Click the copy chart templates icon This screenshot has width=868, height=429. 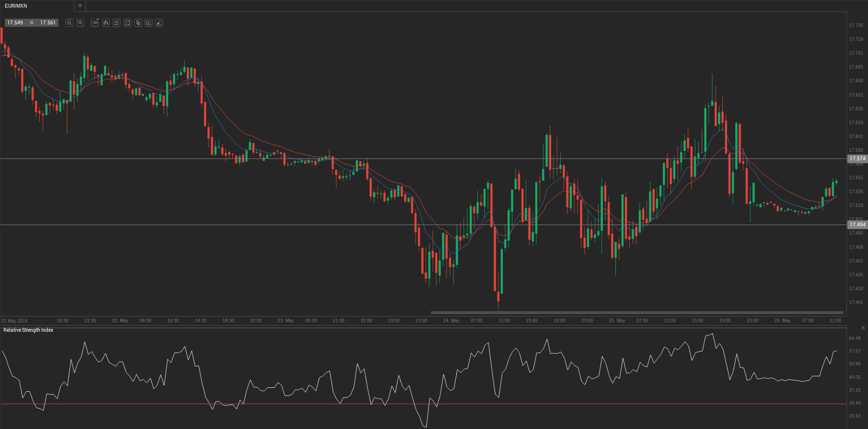click(x=138, y=23)
